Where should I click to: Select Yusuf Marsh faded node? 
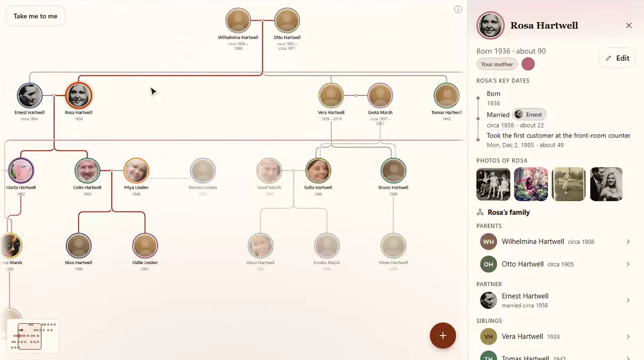(269, 170)
